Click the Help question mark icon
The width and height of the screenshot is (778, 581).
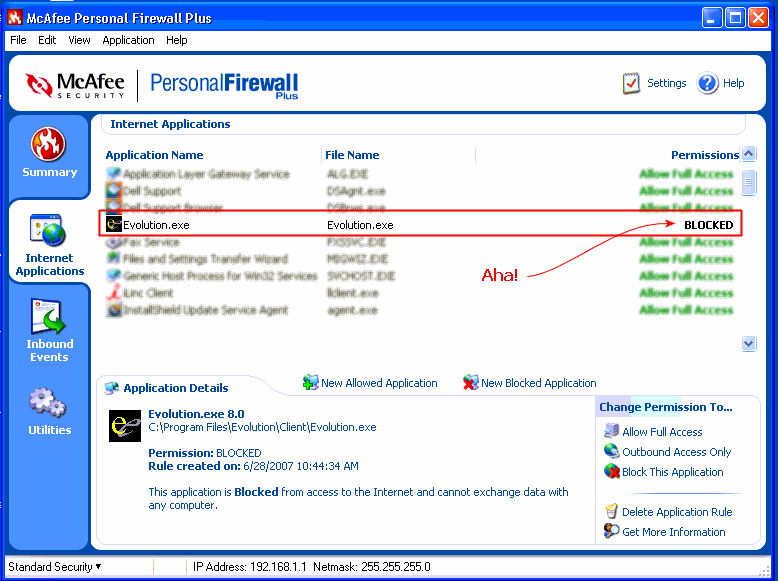tap(708, 83)
